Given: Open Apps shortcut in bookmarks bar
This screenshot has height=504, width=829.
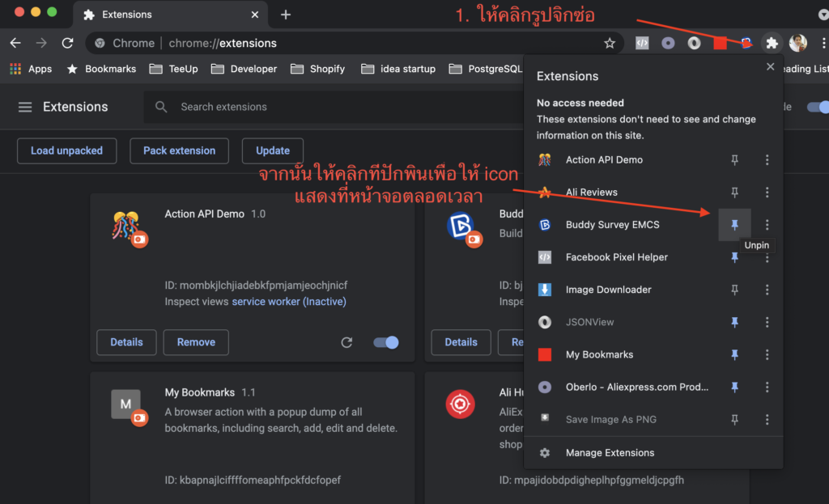Looking at the screenshot, I should (x=31, y=69).
